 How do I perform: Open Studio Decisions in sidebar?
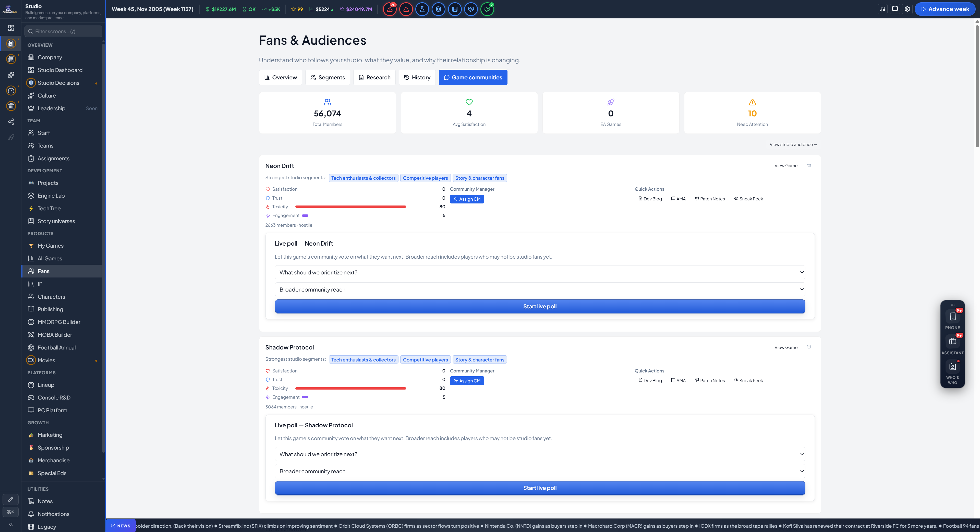tap(62, 83)
